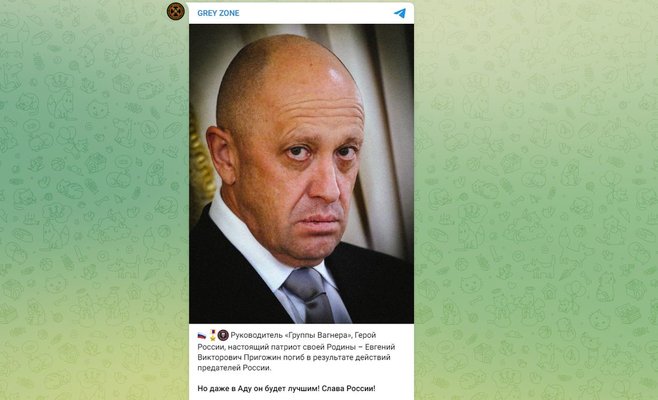Click the gold star medal emoji
Screen dimensions: 658x400
[213, 335]
